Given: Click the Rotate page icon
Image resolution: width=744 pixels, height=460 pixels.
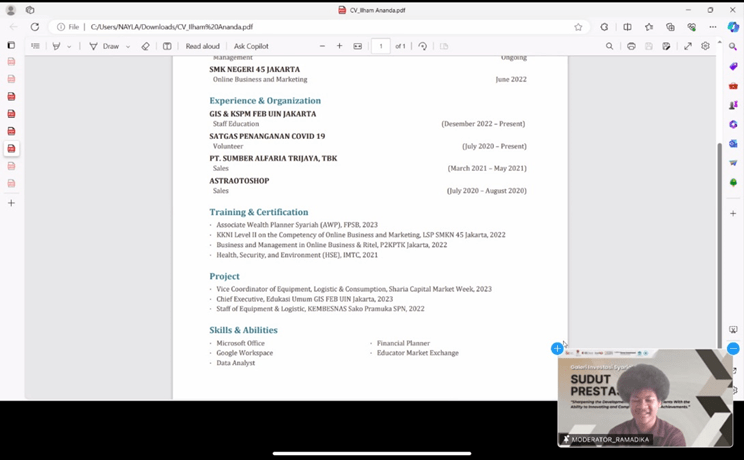Looking at the screenshot, I should pyautogui.click(x=422, y=46).
